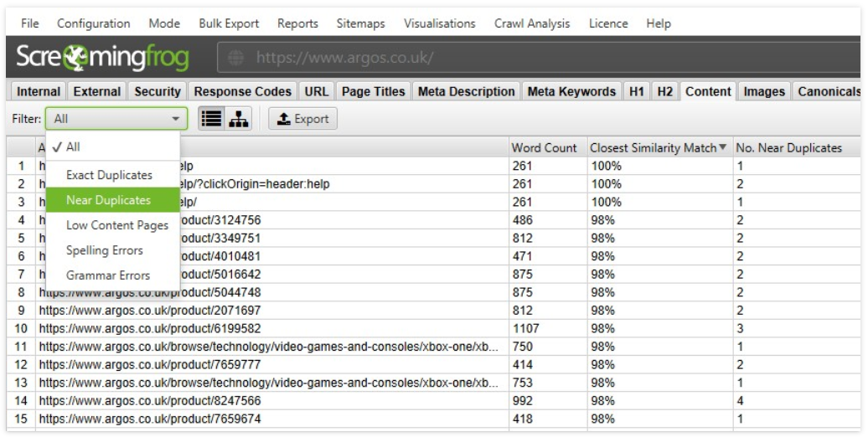Switch to the Images tab
This screenshot has width=868, height=442.
(x=764, y=91)
